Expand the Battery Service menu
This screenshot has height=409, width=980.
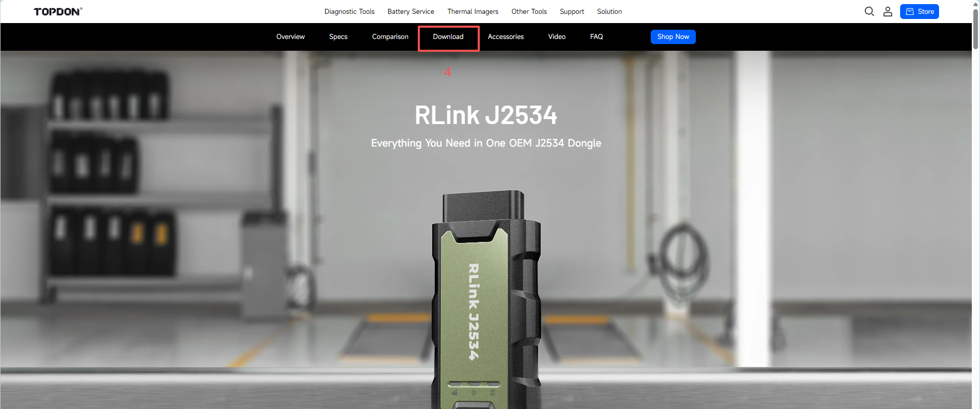tap(411, 11)
